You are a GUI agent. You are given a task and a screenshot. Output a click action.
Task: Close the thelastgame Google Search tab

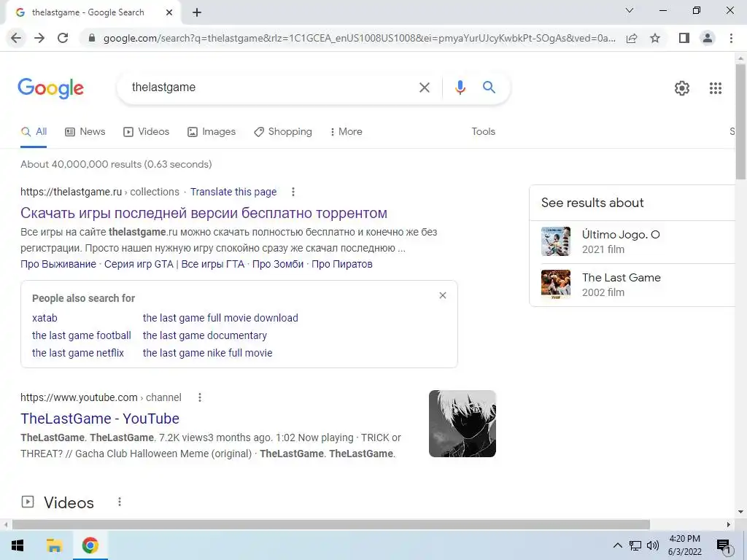169,13
